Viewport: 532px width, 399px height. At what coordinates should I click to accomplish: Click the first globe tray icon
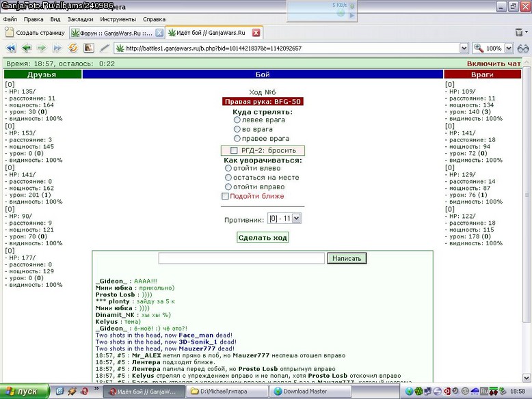[x=409, y=391]
